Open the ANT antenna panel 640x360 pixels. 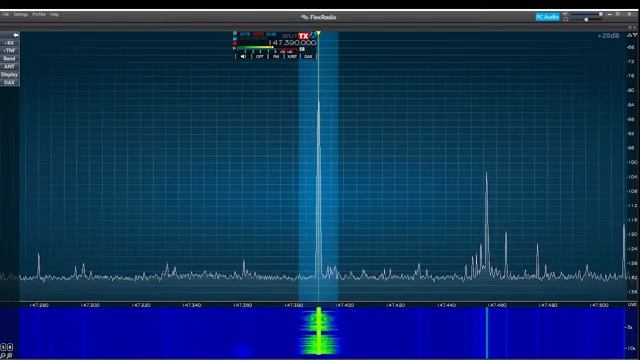tap(9, 67)
